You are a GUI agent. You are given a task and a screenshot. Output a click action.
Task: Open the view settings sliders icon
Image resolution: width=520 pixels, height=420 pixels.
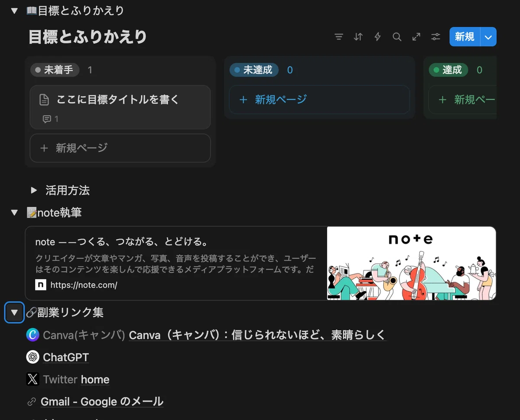435,37
